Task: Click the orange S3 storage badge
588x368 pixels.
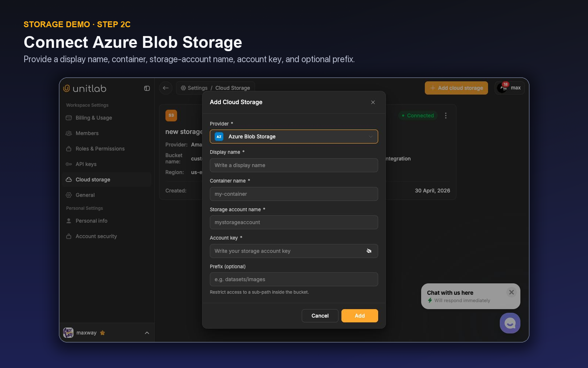Action: (171, 116)
